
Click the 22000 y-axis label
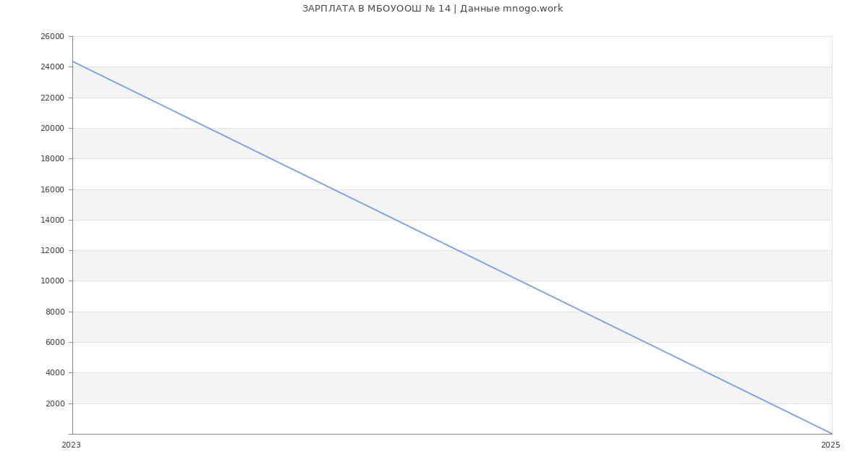click(x=52, y=98)
